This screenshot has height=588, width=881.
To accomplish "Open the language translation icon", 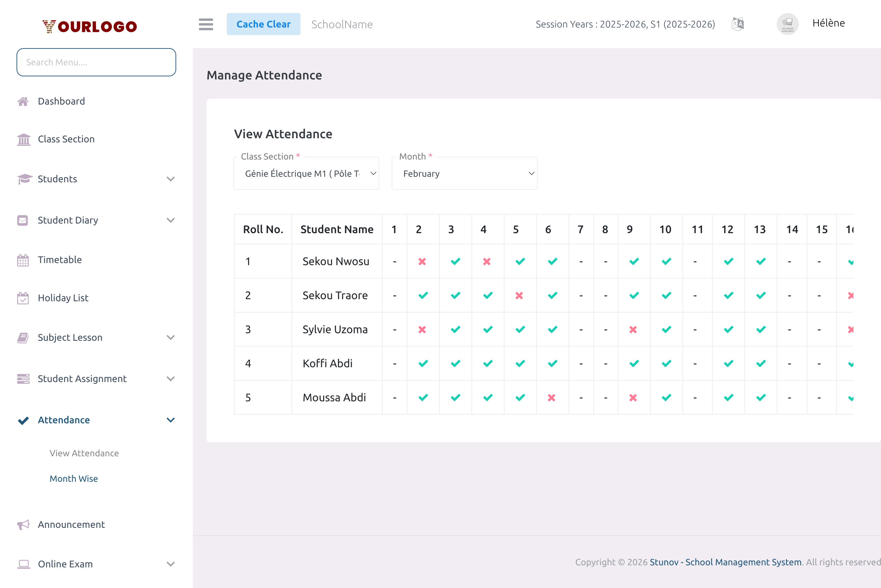I will (738, 24).
